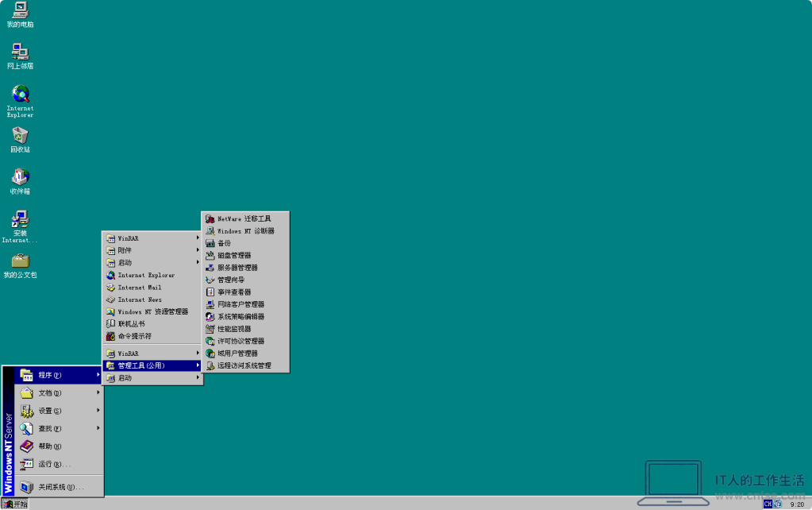This screenshot has height=510, width=812.
Task: Open the 我的电脑 desktop icon
Action: click(x=20, y=14)
